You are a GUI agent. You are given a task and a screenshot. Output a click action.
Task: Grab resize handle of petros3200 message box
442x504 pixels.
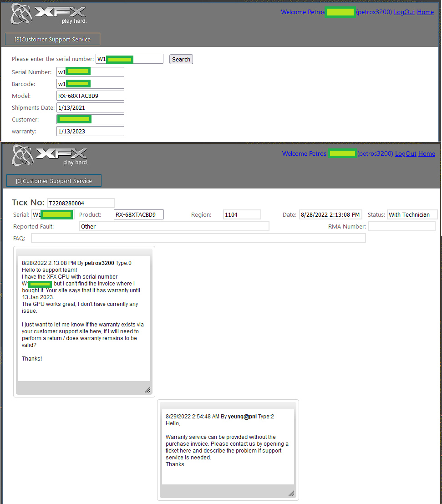[147, 390]
